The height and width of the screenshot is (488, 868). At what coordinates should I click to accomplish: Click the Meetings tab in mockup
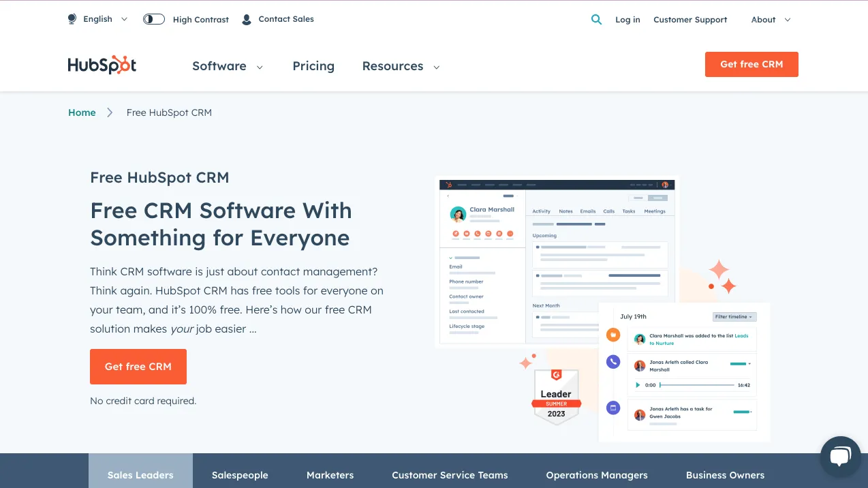pyautogui.click(x=655, y=211)
